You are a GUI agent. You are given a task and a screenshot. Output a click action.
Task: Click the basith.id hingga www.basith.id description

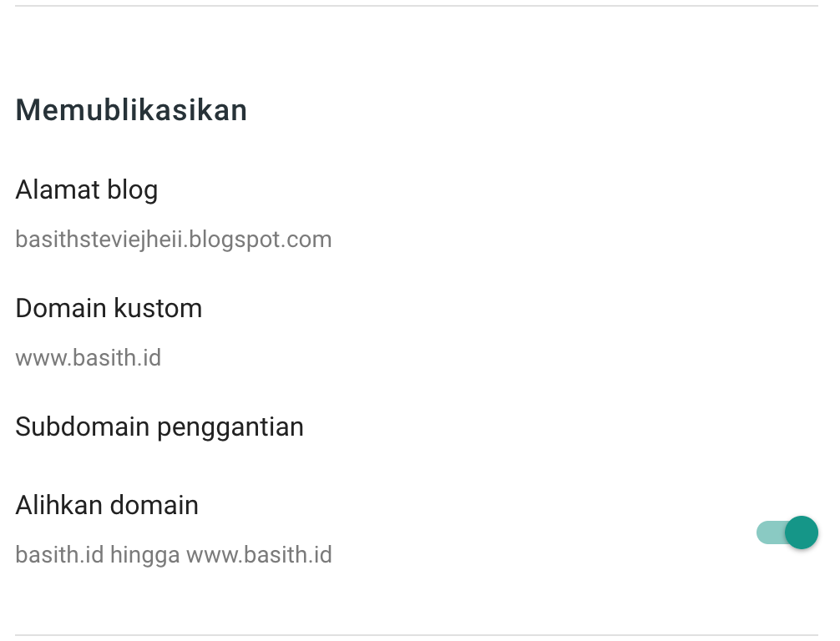tap(174, 555)
